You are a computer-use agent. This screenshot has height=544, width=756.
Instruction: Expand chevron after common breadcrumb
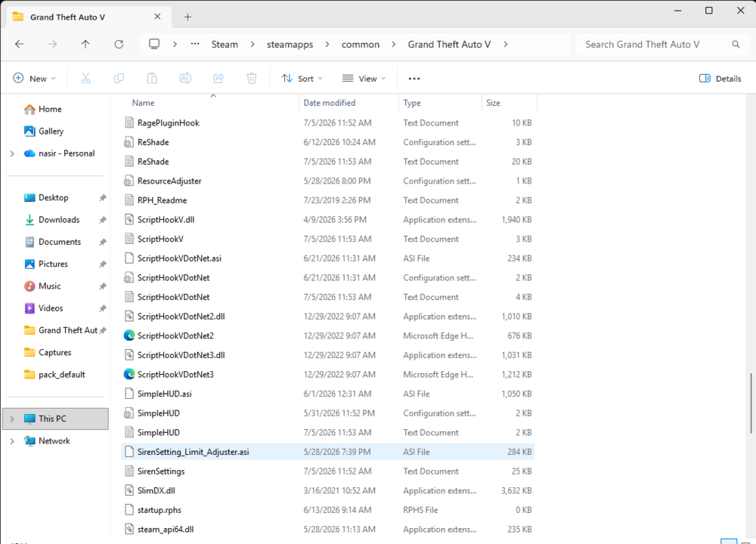coord(393,45)
